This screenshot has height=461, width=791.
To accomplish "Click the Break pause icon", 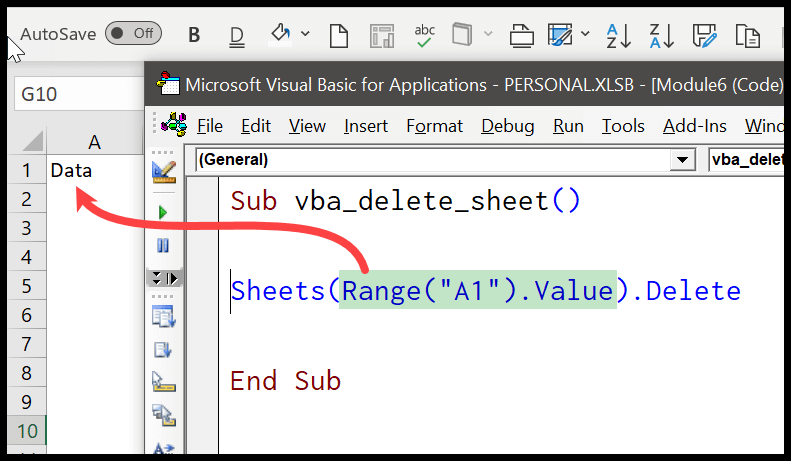I will pos(163,246).
